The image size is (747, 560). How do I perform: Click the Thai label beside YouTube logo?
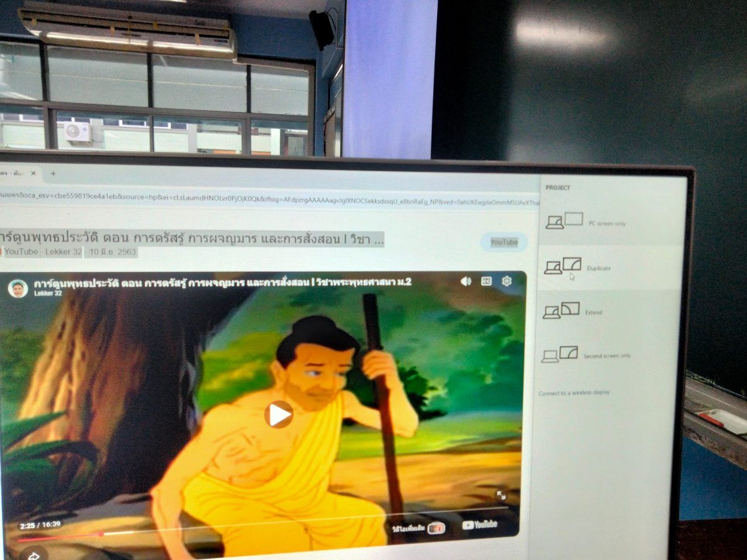pos(409,528)
